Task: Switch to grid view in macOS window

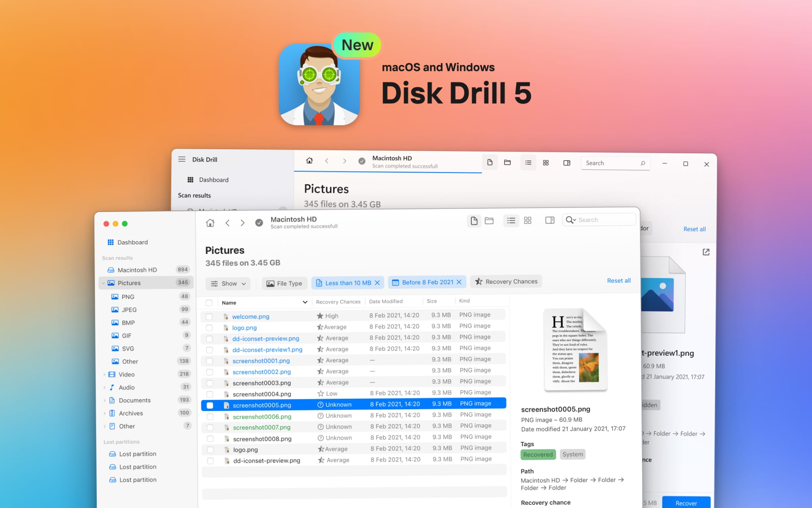Action: (x=527, y=221)
